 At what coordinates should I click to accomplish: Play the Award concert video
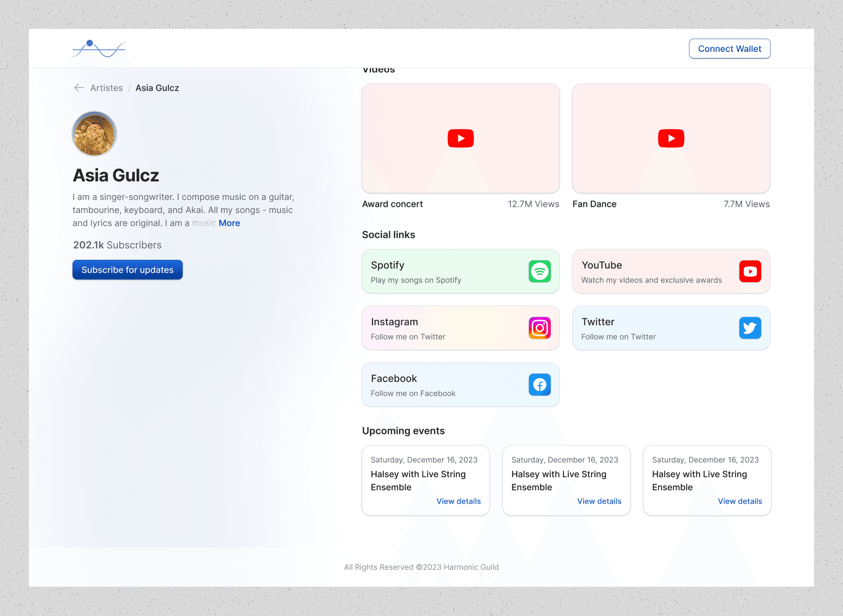[461, 138]
